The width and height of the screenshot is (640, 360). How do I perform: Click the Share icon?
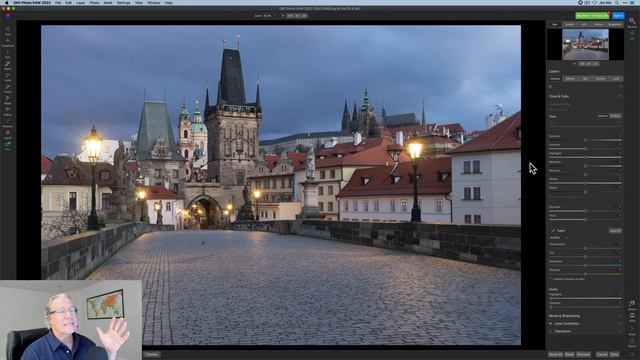pos(632,330)
